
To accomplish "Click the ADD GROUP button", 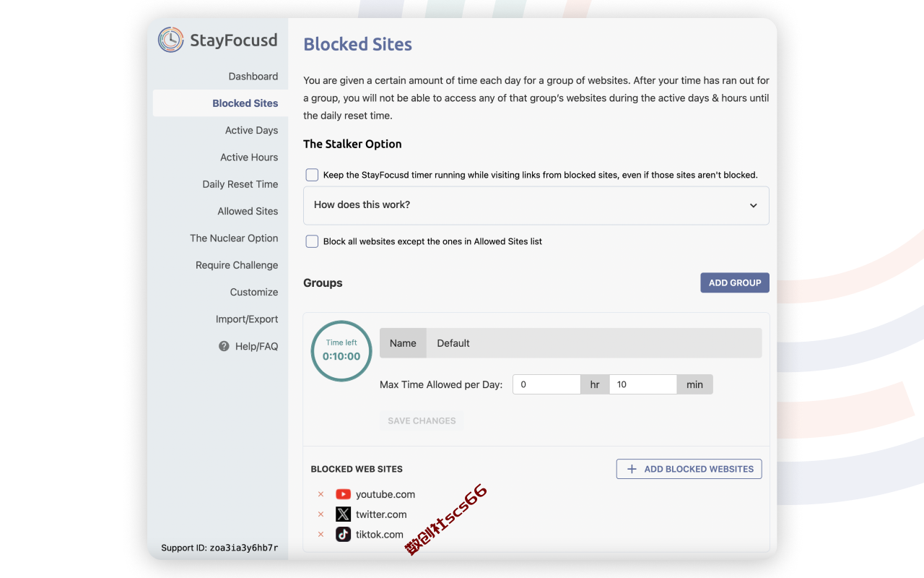I will point(735,282).
